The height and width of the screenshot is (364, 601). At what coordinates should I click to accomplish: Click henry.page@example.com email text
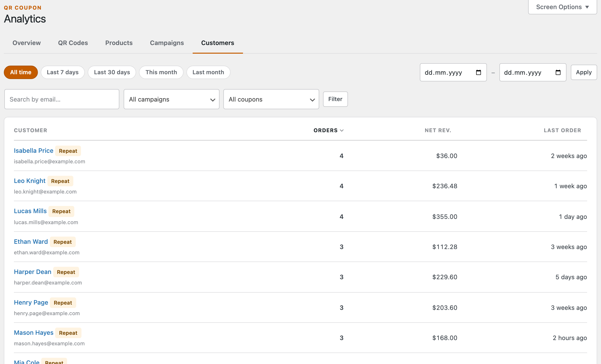click(x=47, y=313)
